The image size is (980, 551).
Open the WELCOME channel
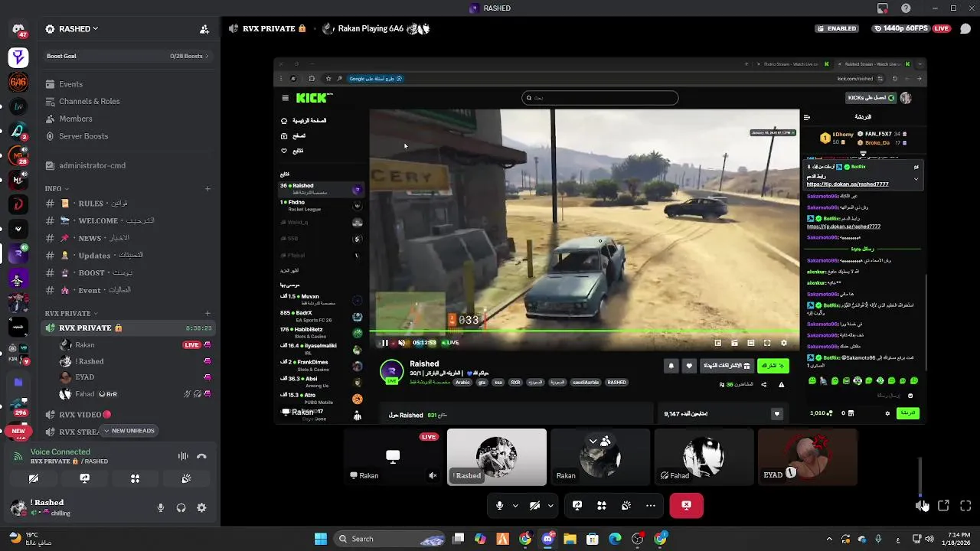click(127, 220)
